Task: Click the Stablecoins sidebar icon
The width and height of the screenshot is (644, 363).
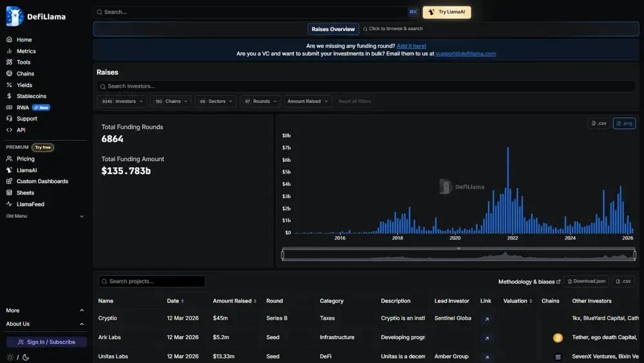Action: click(10, 96)
